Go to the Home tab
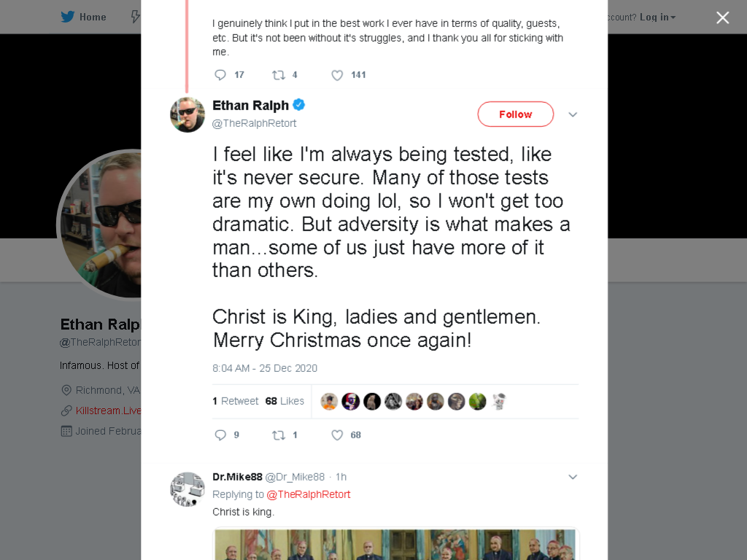The height and width of the screenshot is (560, 747). point(83,17)
